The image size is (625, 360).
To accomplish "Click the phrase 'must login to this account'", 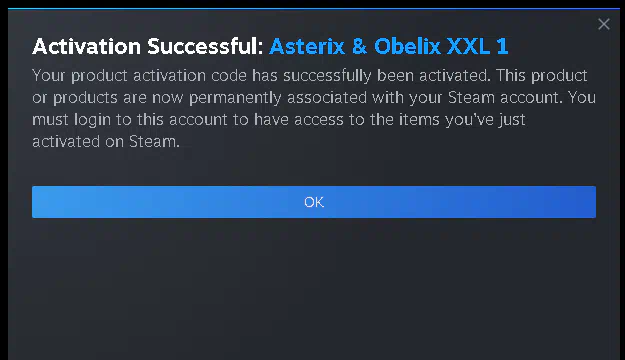I will [130, 120].
